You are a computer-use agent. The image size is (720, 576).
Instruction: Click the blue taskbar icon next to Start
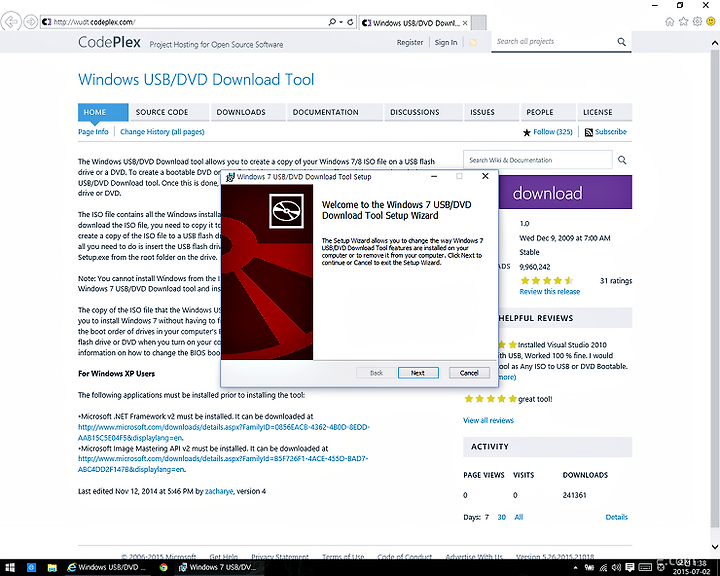31,567
